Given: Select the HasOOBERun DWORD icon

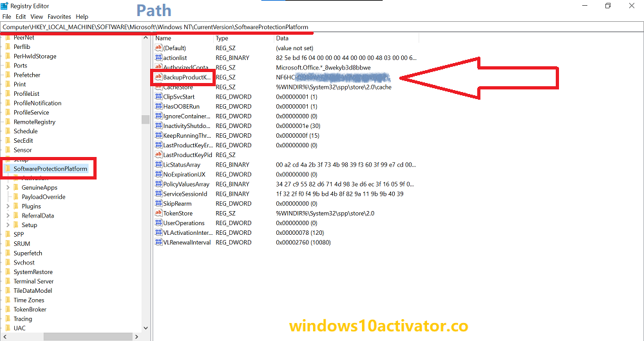Looking at the screenshot, I should (x=158, y=106).
